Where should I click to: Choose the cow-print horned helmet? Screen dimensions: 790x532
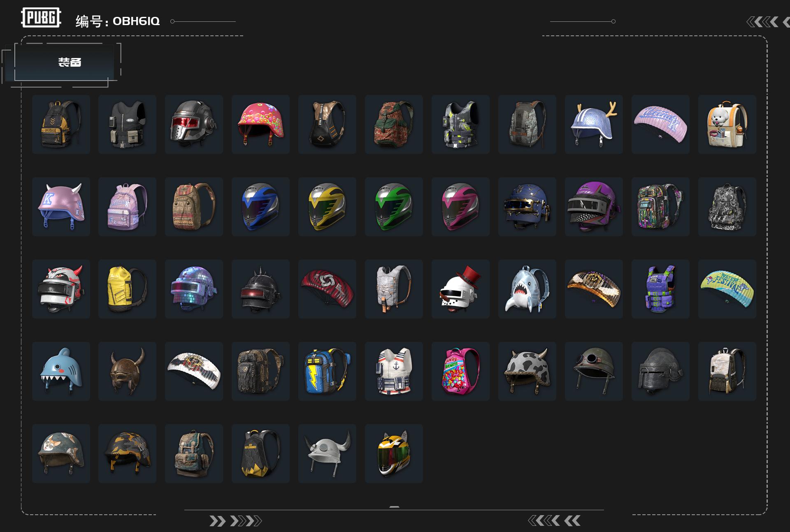tap(527, 371)
